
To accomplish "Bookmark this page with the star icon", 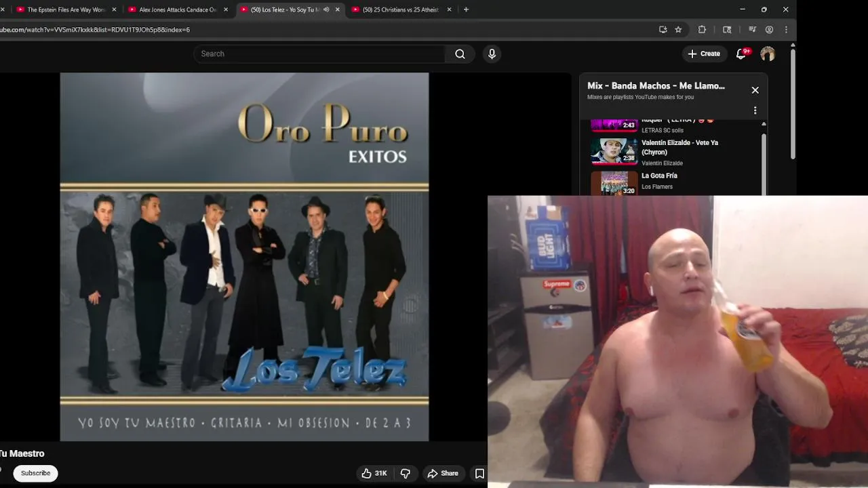I will click(x=678, y=30).
